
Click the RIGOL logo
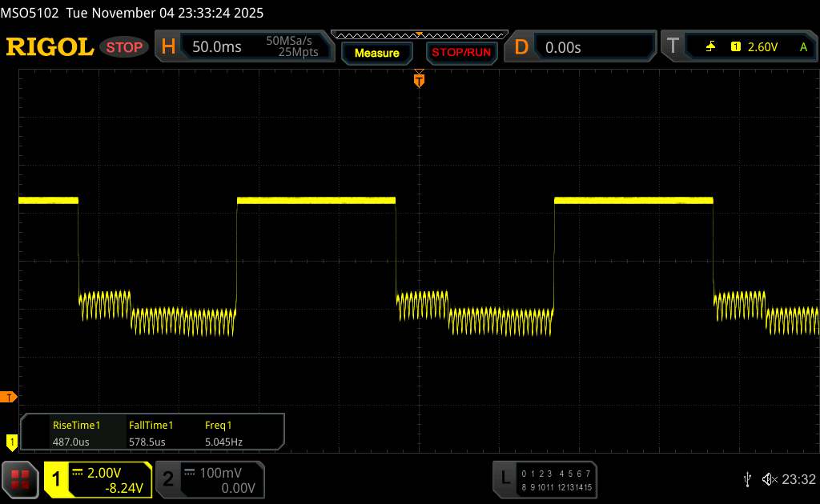(x=50, y=47)
